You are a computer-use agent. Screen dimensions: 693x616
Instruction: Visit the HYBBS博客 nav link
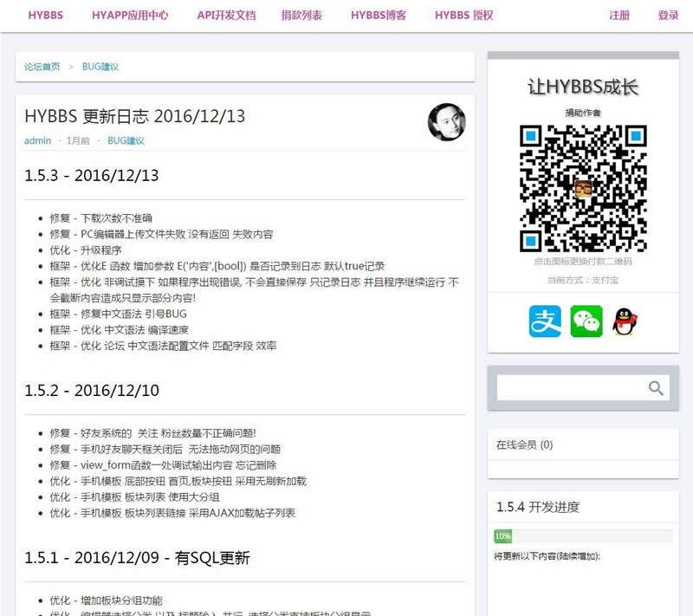click(x=379, y=16)
